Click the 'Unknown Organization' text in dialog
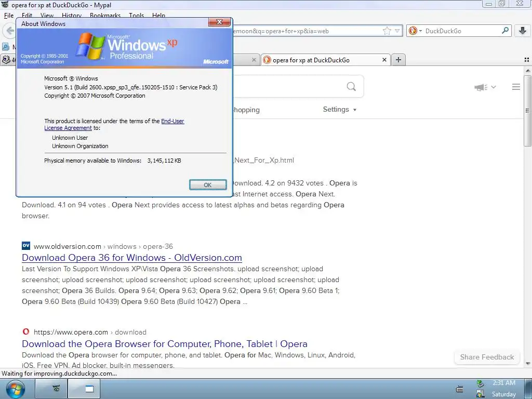Image resolution: width=532 pixels, height=399 pixels. (x=80, y=146)
